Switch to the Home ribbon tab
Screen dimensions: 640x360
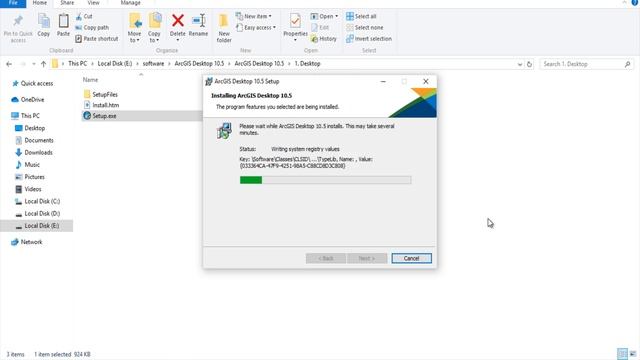pos(40,3)
